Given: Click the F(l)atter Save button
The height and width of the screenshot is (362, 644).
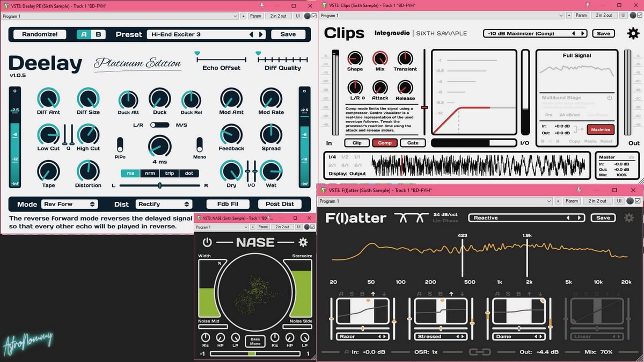Looking at the screenshot, I should tap(603, 218).
